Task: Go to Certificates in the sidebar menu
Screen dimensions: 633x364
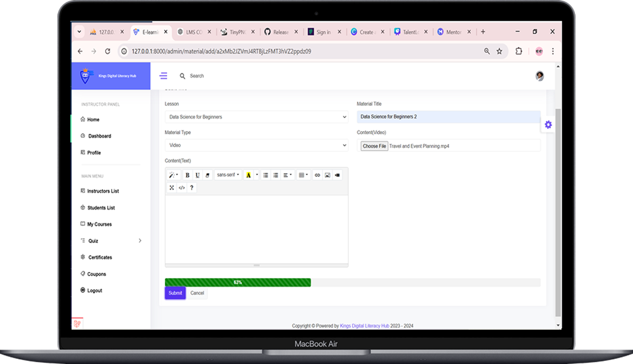Action: click(x=100, y=257)
